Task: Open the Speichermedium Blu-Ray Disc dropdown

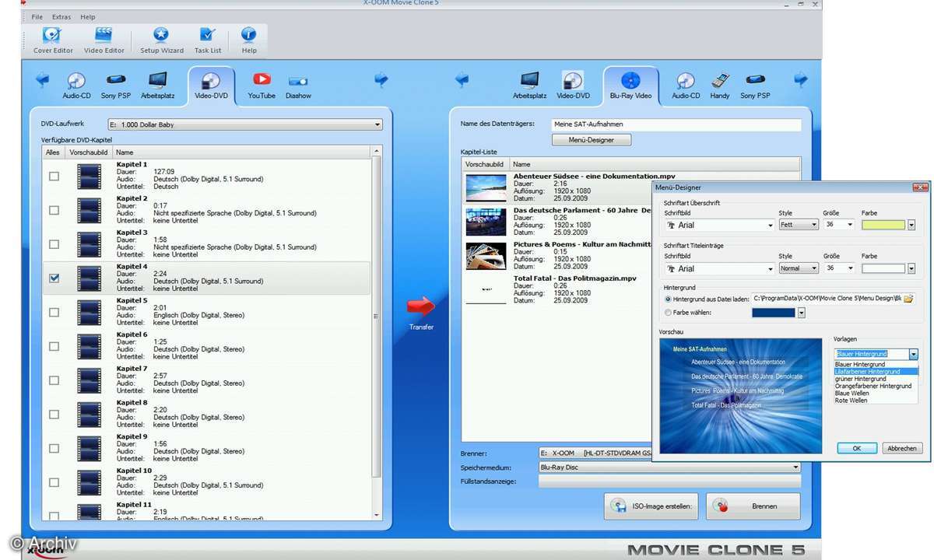Action: click(x=669, y=467)
